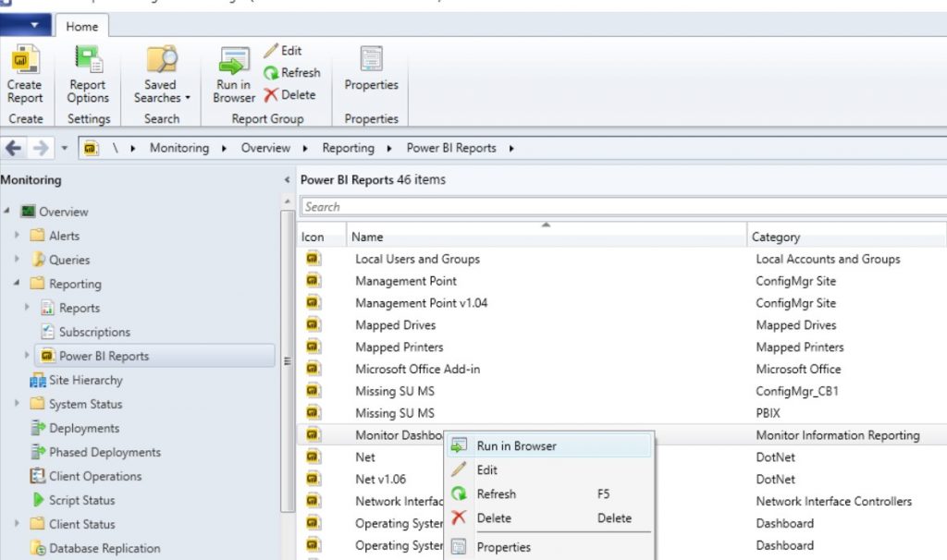
Task: Sort by the Category column header
Action: (846, 237)
